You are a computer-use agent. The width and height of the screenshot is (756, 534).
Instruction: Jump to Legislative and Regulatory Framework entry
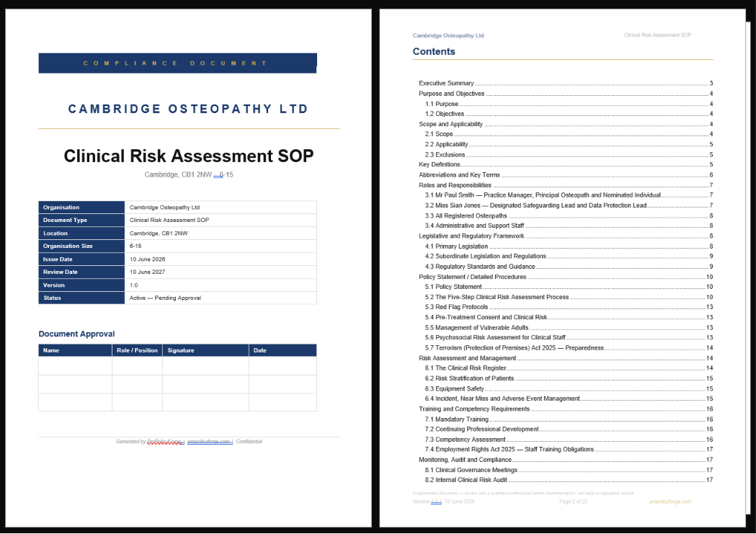tap(566, 236)
